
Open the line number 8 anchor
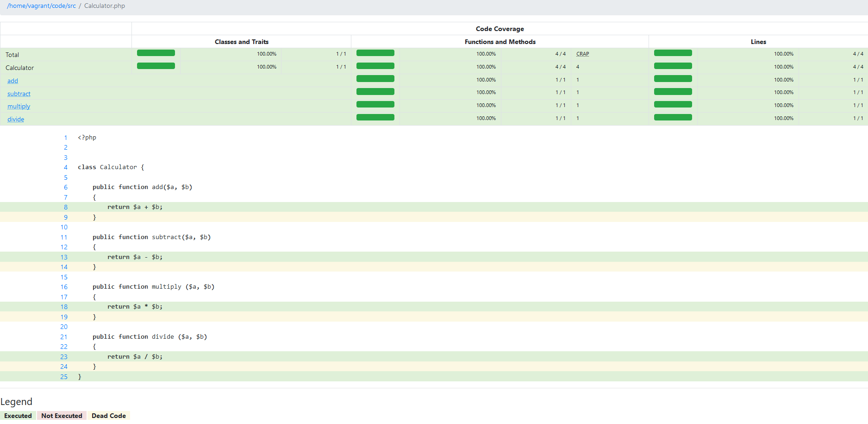click(x=66, y=207)
